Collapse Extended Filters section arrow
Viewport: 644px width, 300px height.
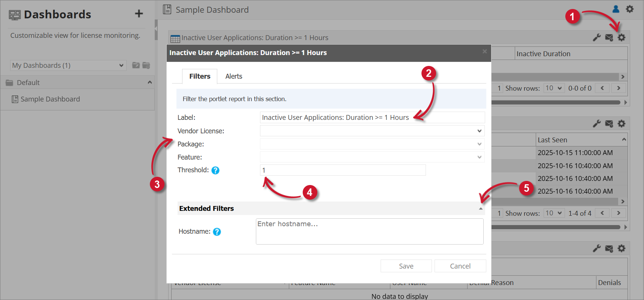tap(481, 209)
